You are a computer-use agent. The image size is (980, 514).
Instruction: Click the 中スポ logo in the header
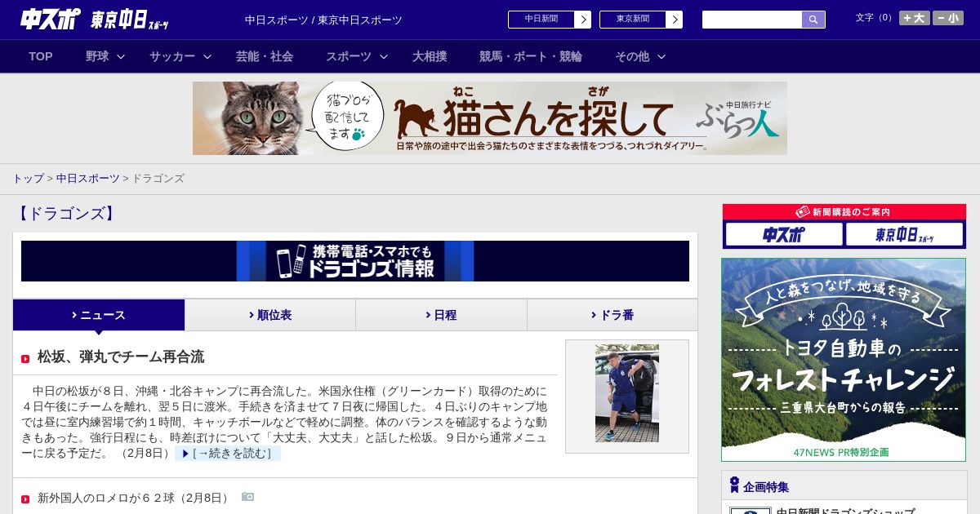click(x=50, y=20)
